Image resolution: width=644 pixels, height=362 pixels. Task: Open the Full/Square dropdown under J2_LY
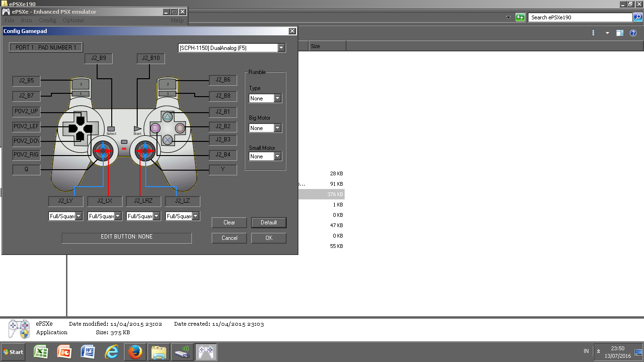tap(79, 216)
